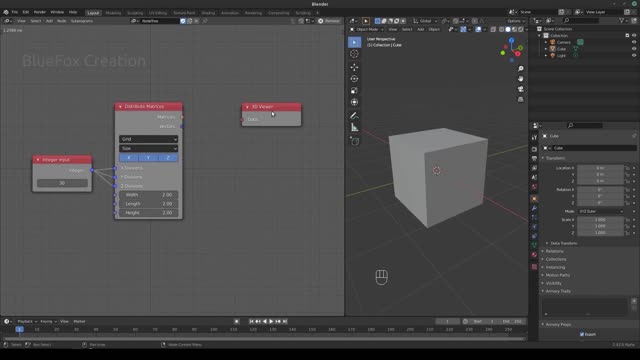The image size is (640, 360).
Task: Open the timeline Playback menu
Action: [27, 322]
